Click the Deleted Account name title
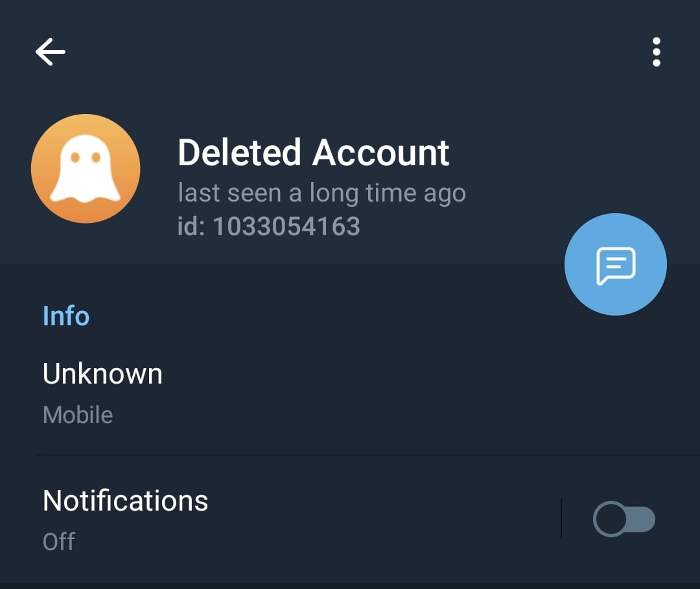The height and width of the screenshot is (589, 700). click(313, 153)
